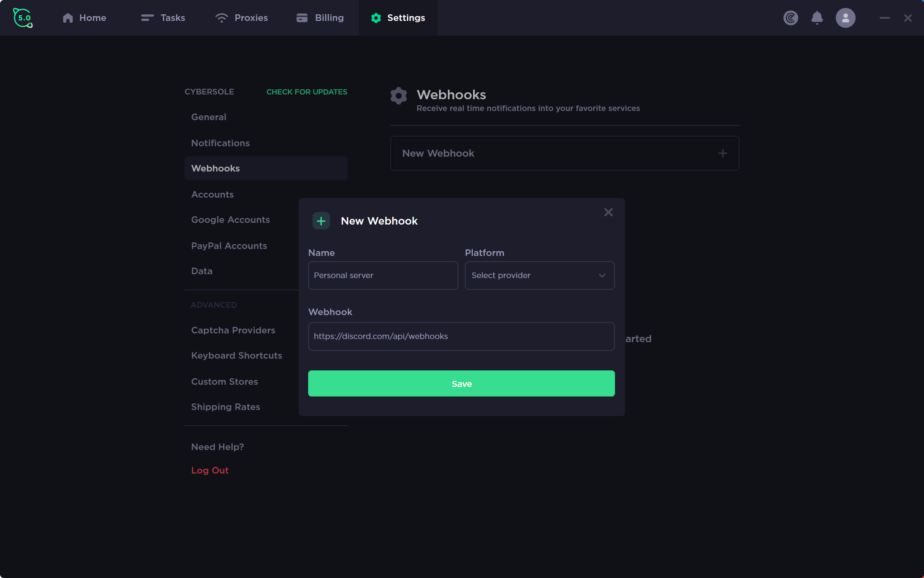The height and width of the screenshot is (578, 924).
Task: Go to the Proxies tab
Action: pyautogui.click(x=242, y=18)
